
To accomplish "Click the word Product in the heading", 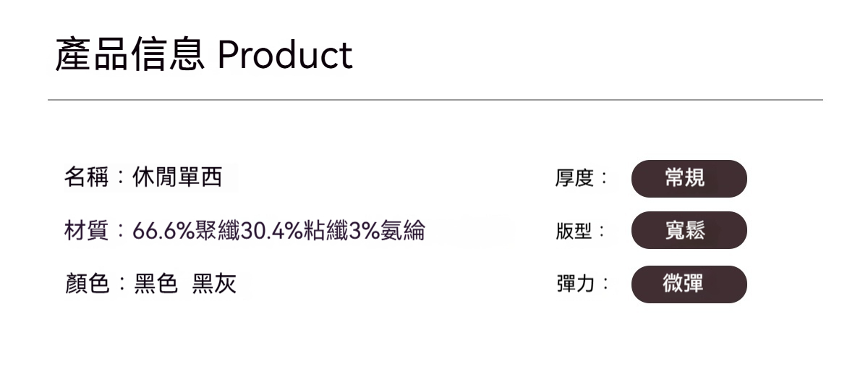I will (x=284, y=55).
